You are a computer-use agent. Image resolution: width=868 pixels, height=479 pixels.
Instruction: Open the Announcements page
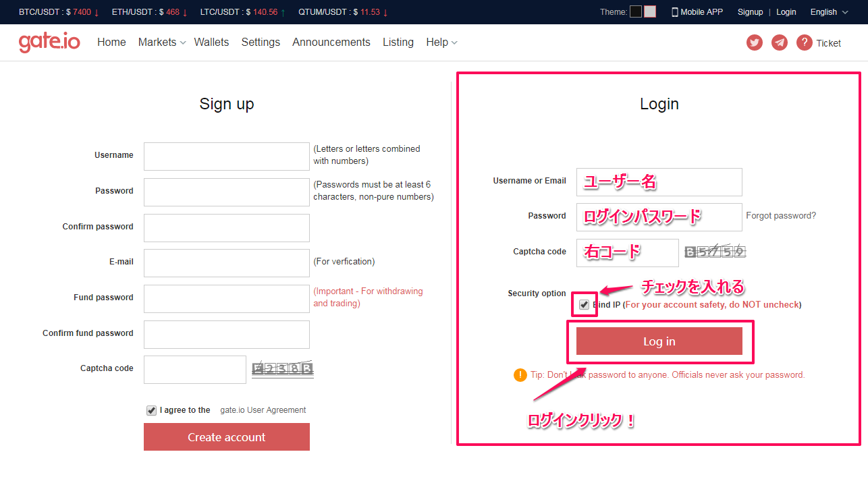tap(331, 42)
